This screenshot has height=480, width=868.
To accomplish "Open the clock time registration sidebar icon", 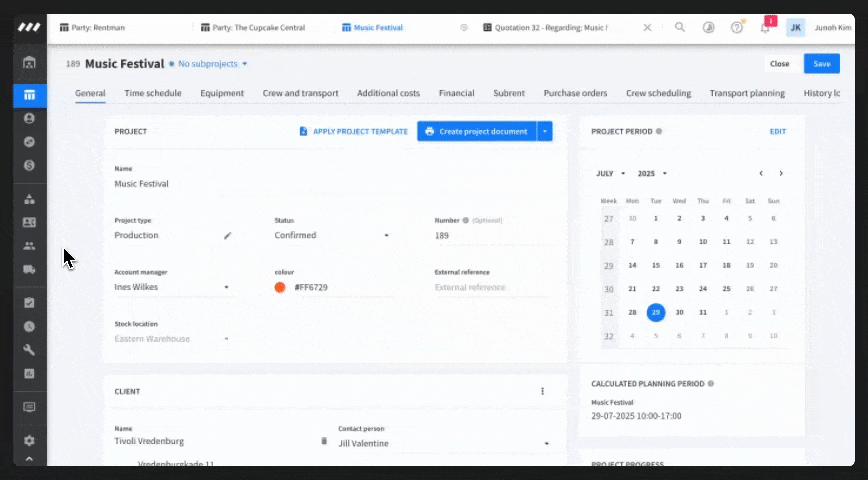I will coord(29,327).
